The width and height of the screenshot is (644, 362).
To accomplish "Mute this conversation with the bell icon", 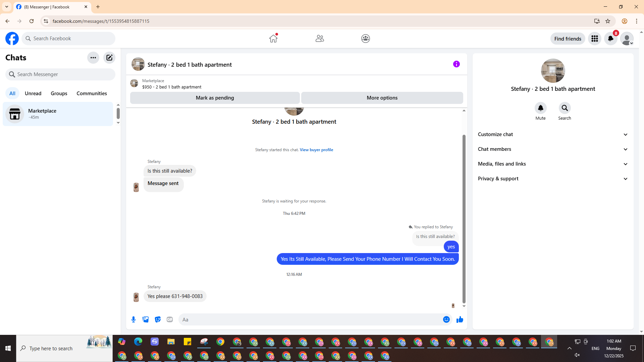I will pyautogui.click(x=541, y=108).
